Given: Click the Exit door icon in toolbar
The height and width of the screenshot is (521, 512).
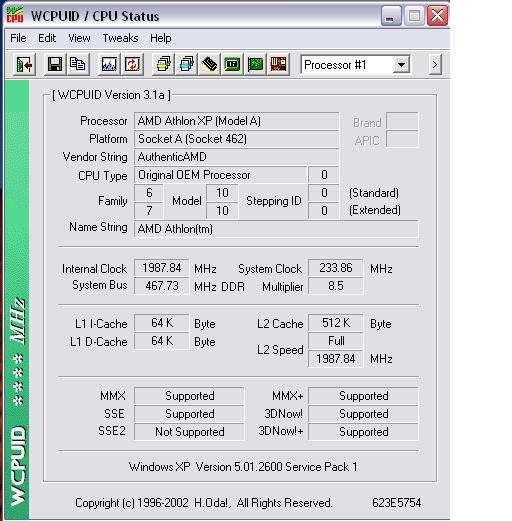Looking at the screenshot, I should click(x=24, y=64).
